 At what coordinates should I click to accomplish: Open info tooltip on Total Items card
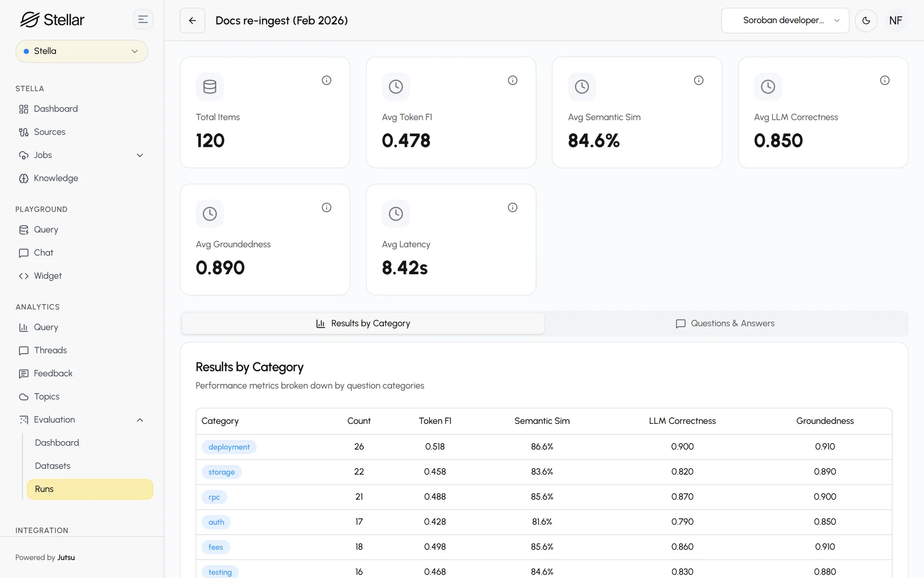click(327, 80)
